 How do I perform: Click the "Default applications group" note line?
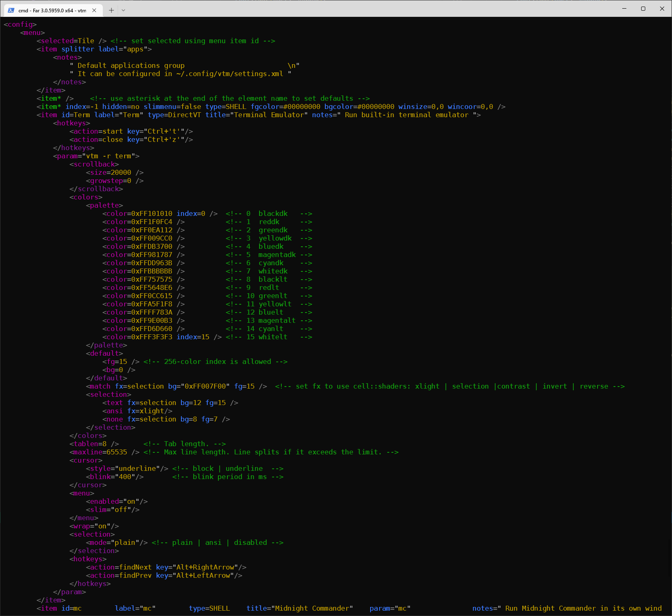pos(185,66)
